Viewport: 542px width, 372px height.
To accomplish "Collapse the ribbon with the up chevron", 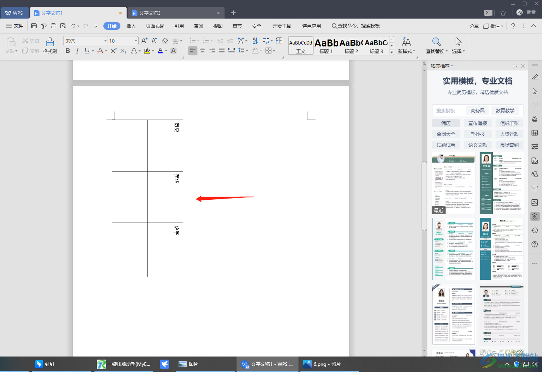I will tap(533, 26).
